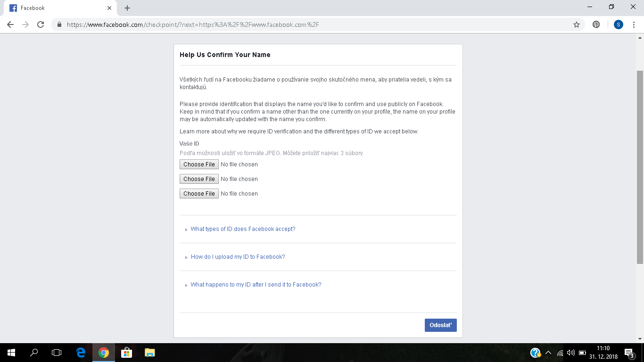Screen dimensions: 644x362
Task: Reload the Facebook page
Action: (41, 25)
